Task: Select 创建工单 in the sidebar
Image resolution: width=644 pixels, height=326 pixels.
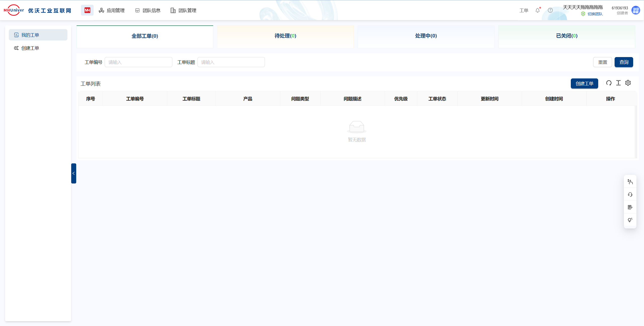Action: point(30,48)
